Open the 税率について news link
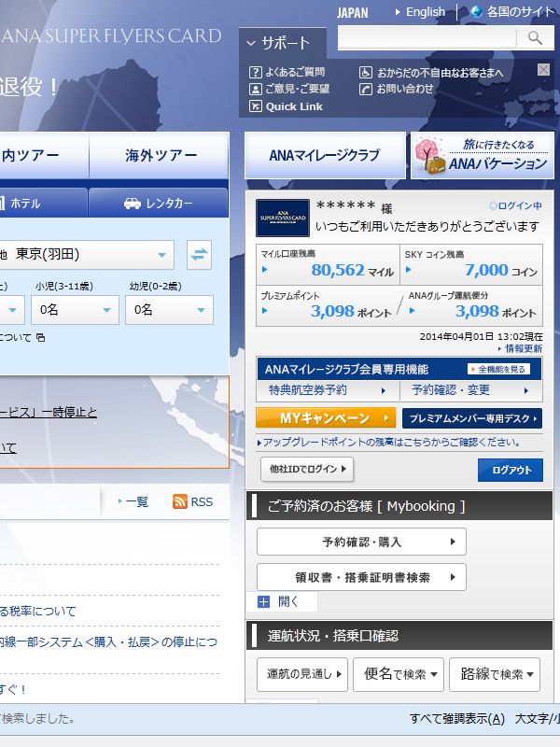The height and width of the screenshot is (747, 560). pyautogui.click(x=38, y=612)
